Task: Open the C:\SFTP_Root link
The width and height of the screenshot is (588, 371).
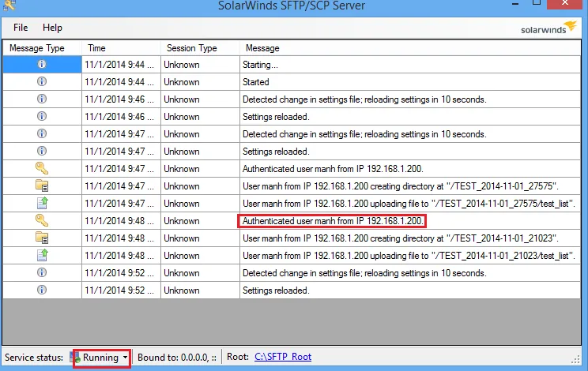Action: [x=283, y=357]
